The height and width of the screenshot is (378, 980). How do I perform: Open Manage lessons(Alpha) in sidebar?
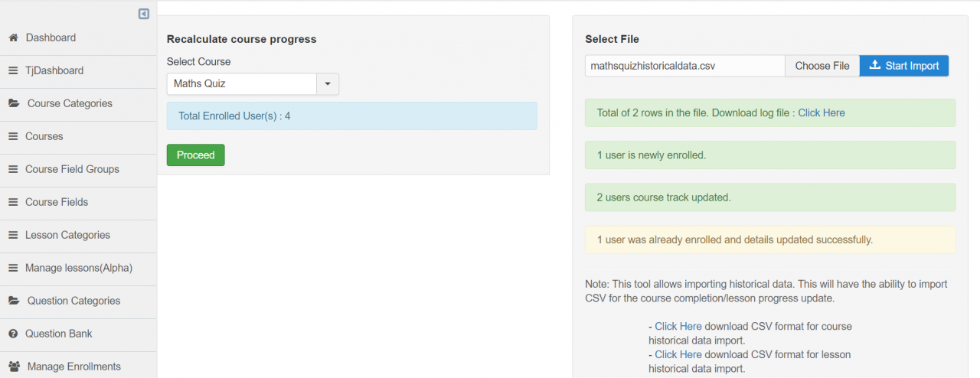click(x=78, y=268)
